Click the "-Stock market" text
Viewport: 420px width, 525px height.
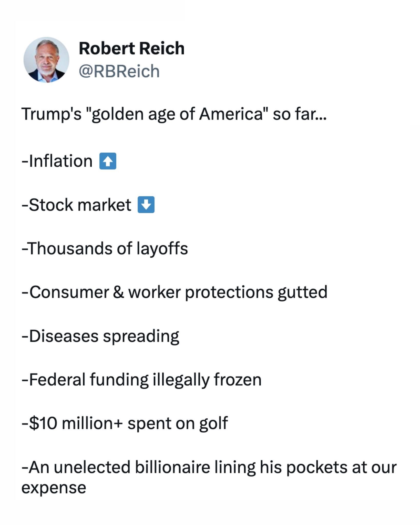click(76, 205)
